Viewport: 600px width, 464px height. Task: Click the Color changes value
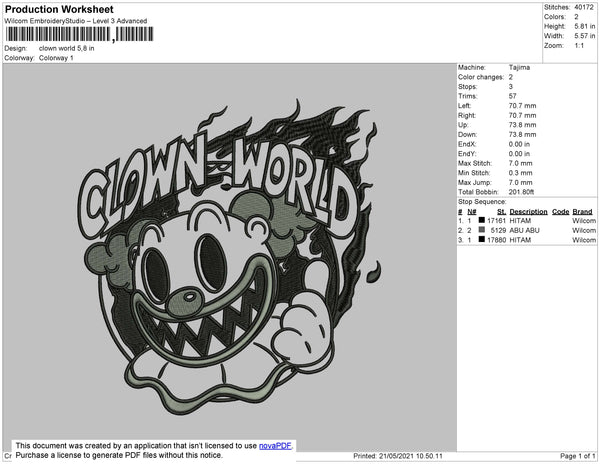click(511, 77)
